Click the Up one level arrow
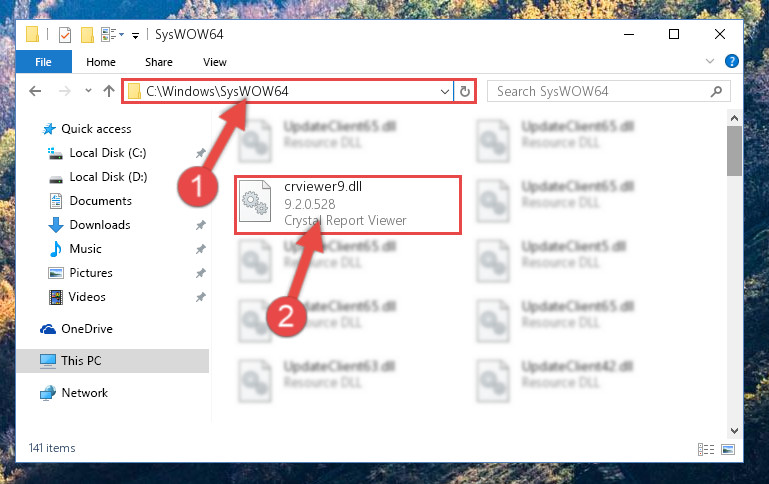Screen dimensions: 769x484 [109, 91]
